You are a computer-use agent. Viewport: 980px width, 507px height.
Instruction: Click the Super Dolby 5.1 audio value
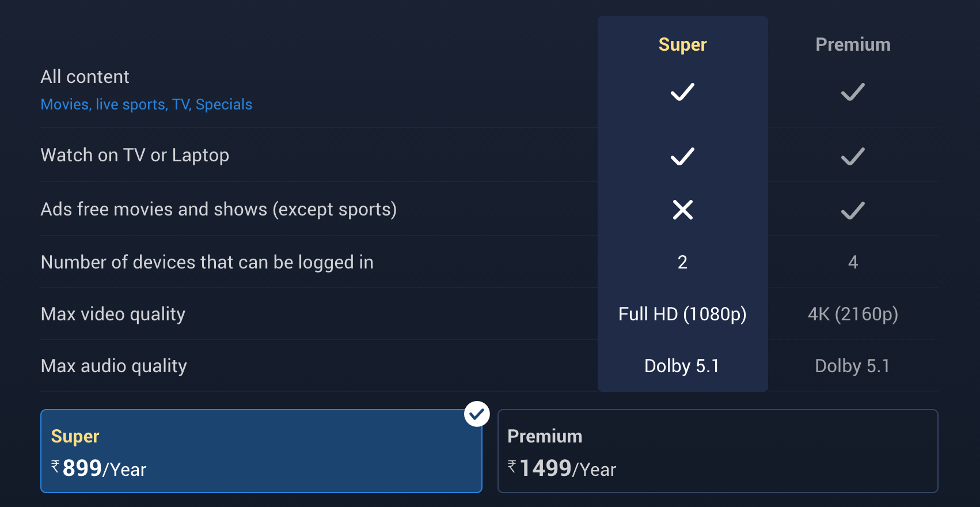[682, 366]
